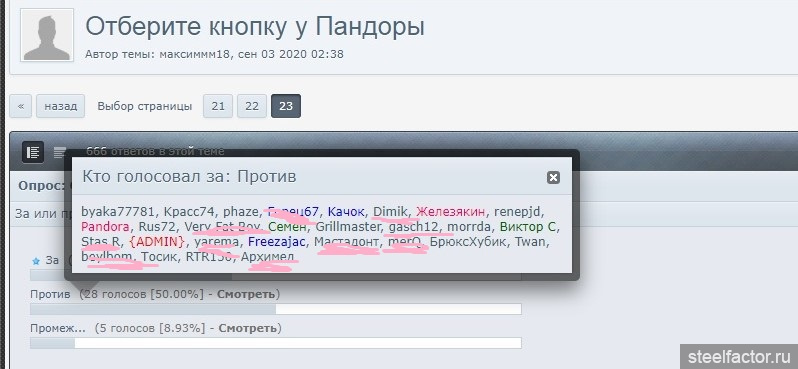Open Железякин's profile link
798x369 pixels.
451,211
